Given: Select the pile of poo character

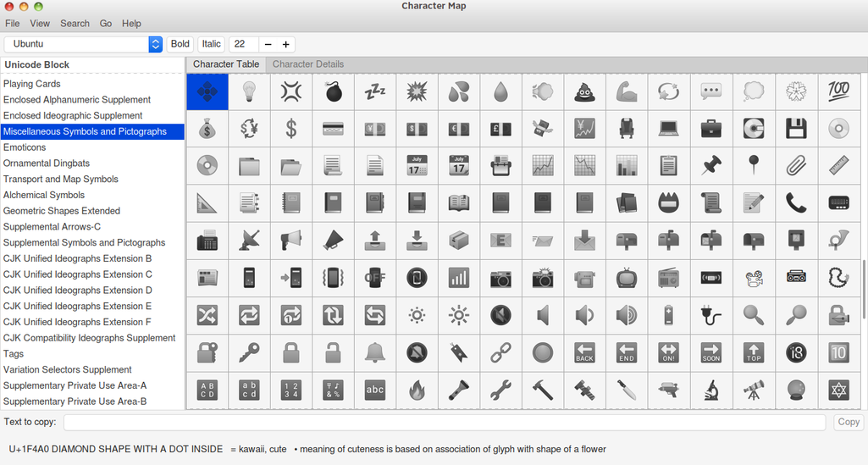Looking at the screenshot, I should 584,91.
